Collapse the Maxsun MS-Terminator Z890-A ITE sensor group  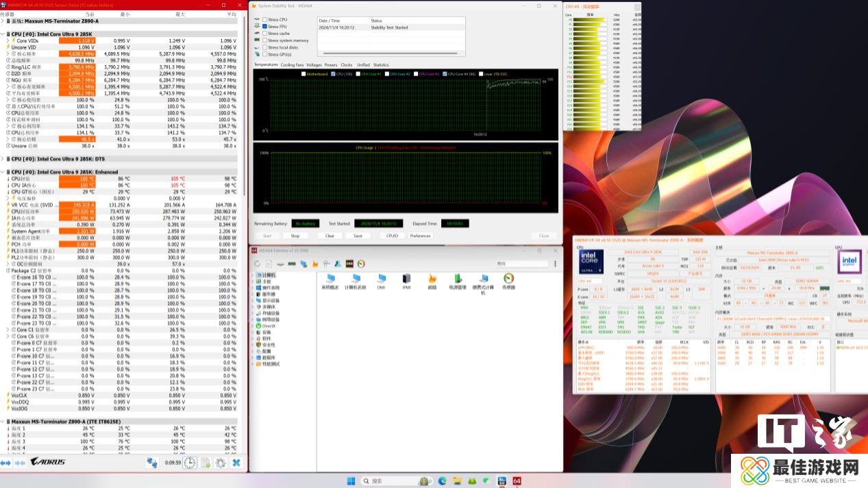tap(3, 421)
